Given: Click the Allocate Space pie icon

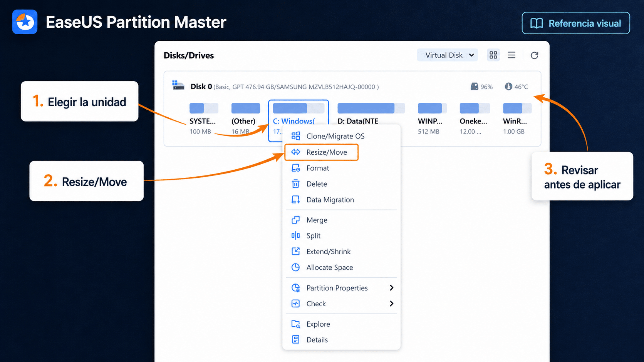Looking at the screenshot, I should [x=296, y=267].
